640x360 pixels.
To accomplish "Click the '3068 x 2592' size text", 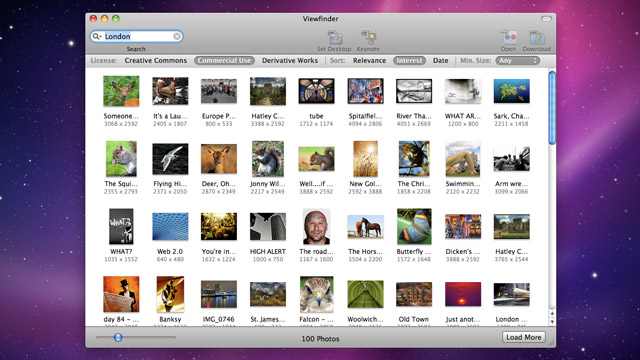I will (121, 124).
